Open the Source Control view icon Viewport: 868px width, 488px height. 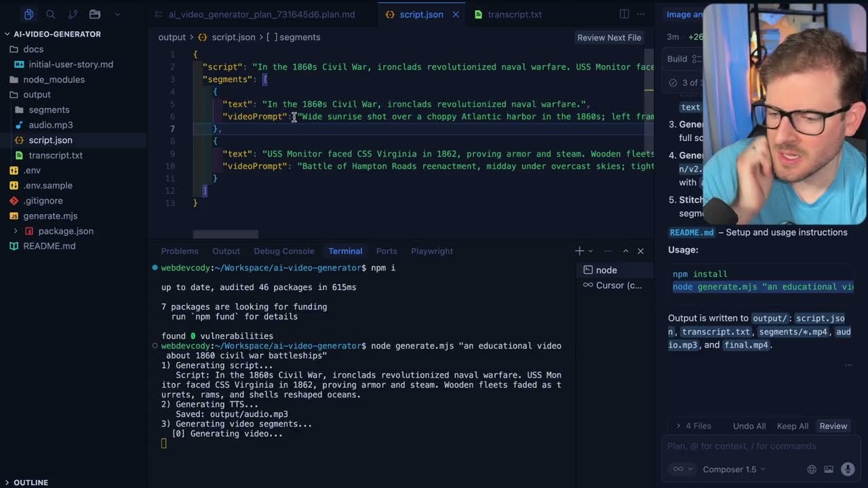tap(73, 14)
